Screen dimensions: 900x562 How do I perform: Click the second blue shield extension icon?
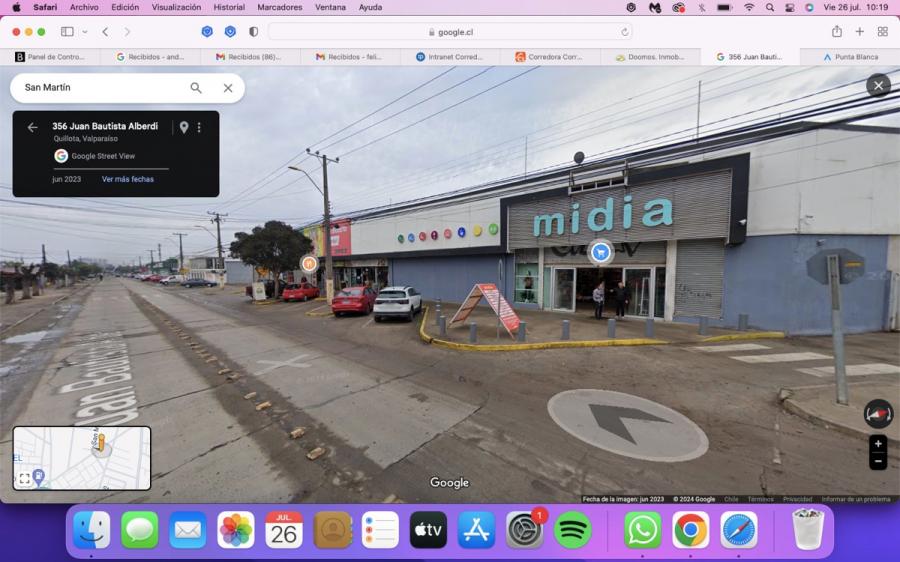(230, 32)
